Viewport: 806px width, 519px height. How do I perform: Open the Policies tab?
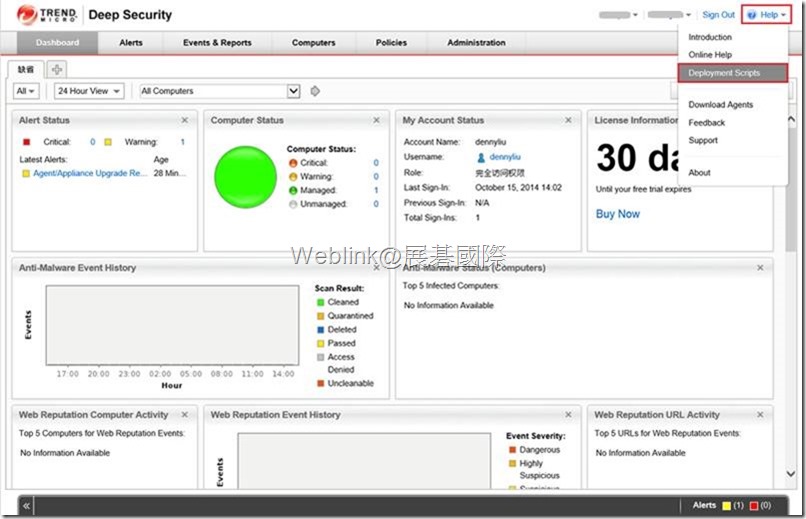(x=391, y=43)
